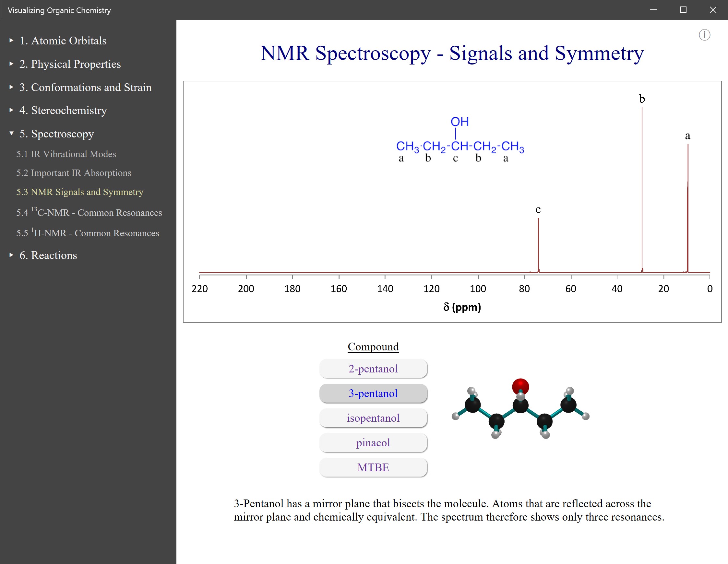Expand the Stereochemistry chapter arrow
728x564 pixels.
tap(11, 110)
